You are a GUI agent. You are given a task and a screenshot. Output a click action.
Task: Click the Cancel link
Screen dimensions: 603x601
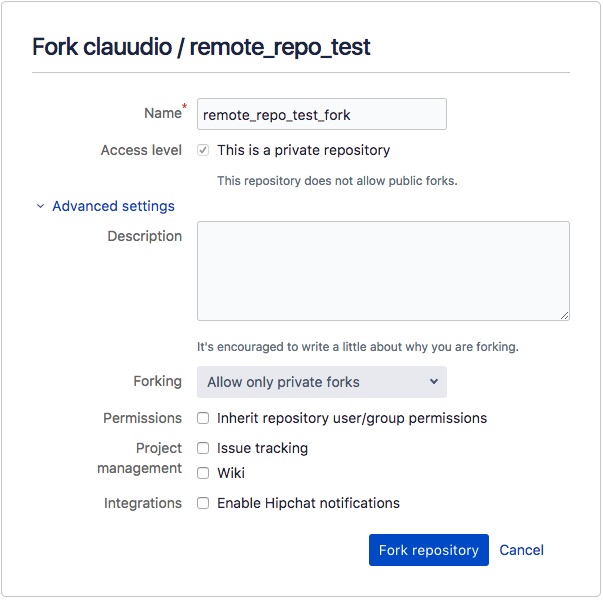522,550
